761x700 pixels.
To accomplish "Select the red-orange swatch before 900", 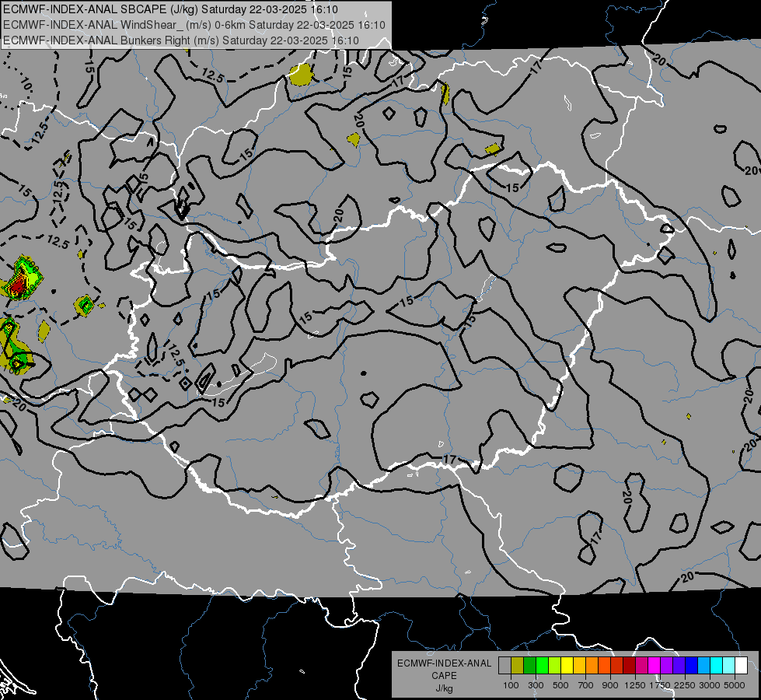I will [x=605, y=665].
